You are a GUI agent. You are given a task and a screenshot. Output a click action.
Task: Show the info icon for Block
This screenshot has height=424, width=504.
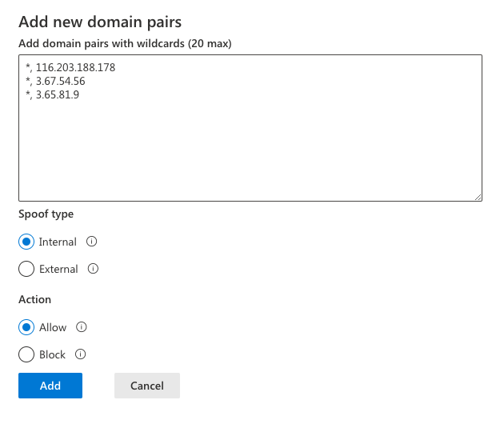coord(80,355)
